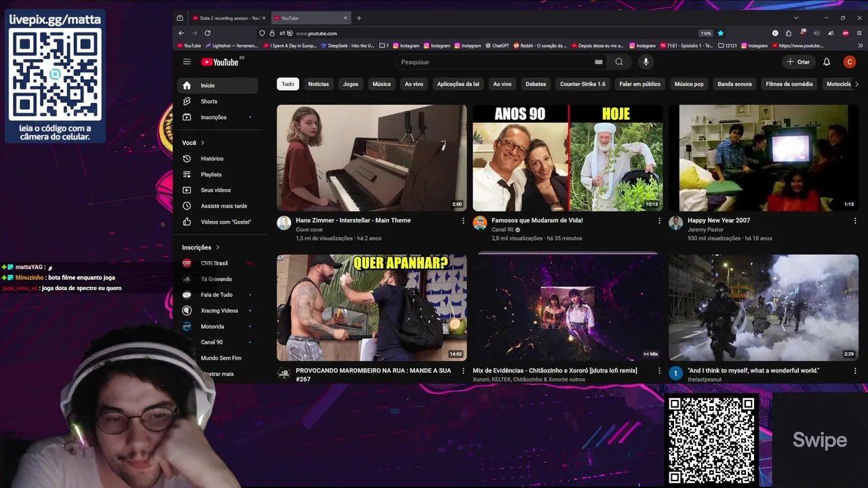Click the Jeremy Pastor channel avatar
The height and width of the screenshot is (488, 868).
pos(676,223)
